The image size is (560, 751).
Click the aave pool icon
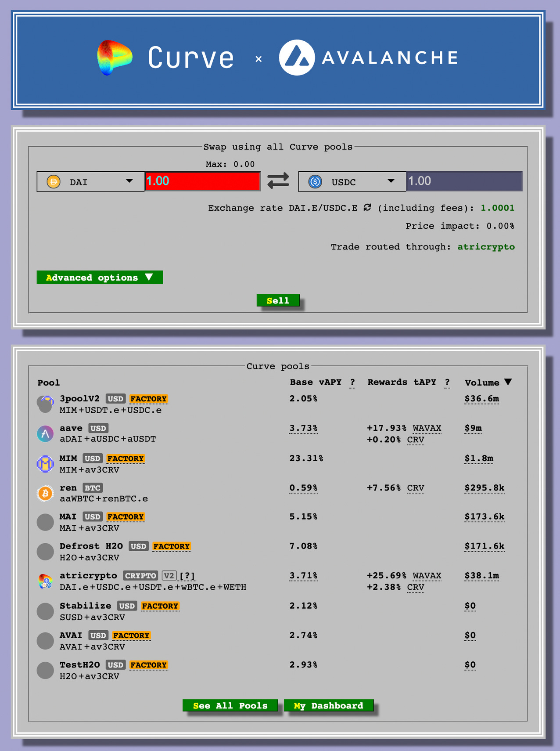[45, 434]
